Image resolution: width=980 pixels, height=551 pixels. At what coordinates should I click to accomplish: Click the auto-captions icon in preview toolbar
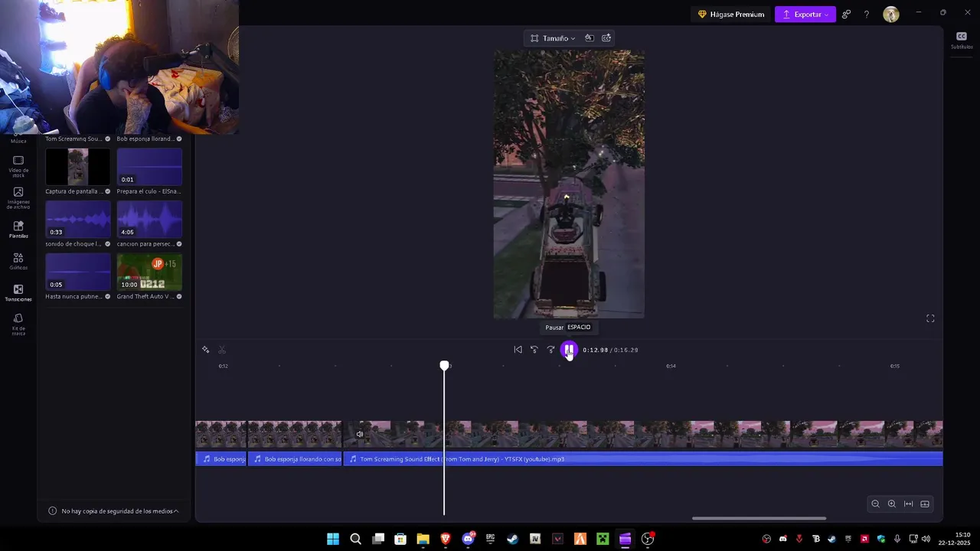pos(606,38)
